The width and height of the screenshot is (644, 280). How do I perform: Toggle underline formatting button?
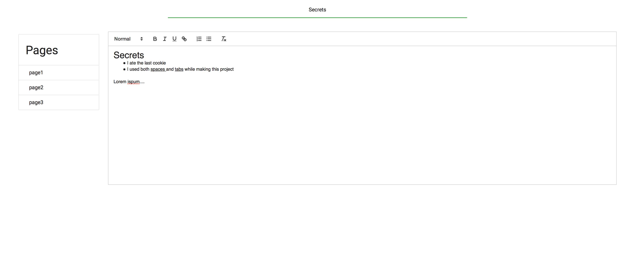(x=174, y=39)
